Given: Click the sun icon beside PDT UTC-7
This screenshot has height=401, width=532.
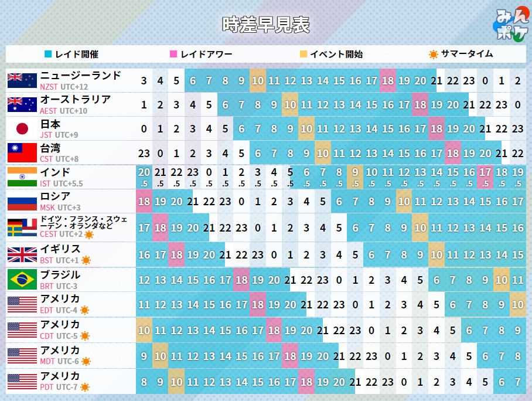Looking at the screenshot, I should point(85,387).
